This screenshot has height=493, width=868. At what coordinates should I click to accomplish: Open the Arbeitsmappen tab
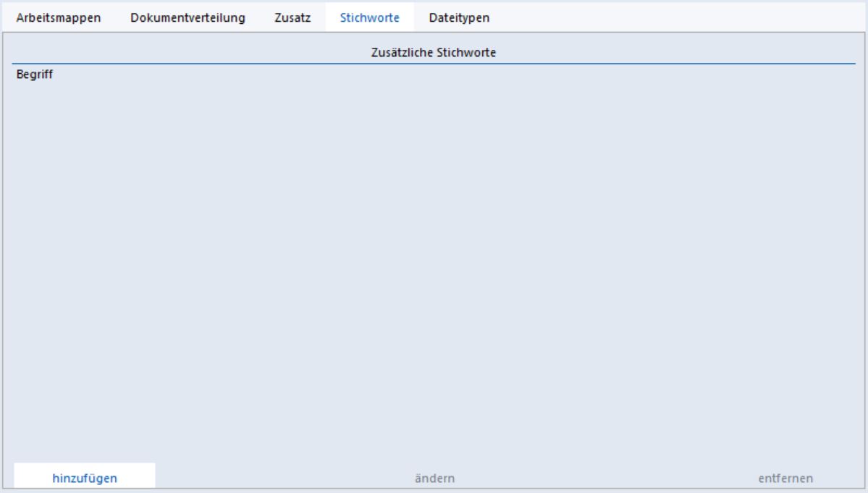click(58, 17)
